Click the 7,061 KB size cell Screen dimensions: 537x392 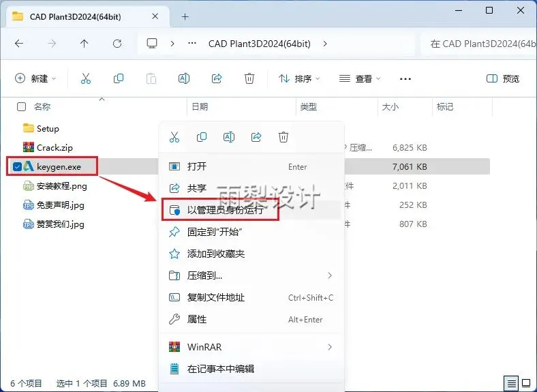tap(410, 167)
